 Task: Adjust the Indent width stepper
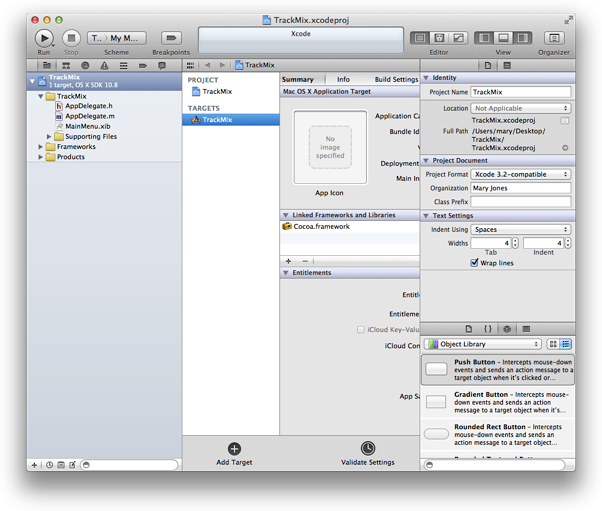tap(567, 243)
